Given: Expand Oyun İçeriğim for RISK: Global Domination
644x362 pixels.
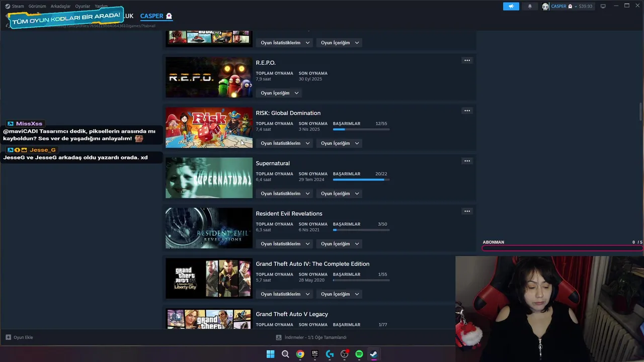Looking at the screenshot, I should pos(340,143).
